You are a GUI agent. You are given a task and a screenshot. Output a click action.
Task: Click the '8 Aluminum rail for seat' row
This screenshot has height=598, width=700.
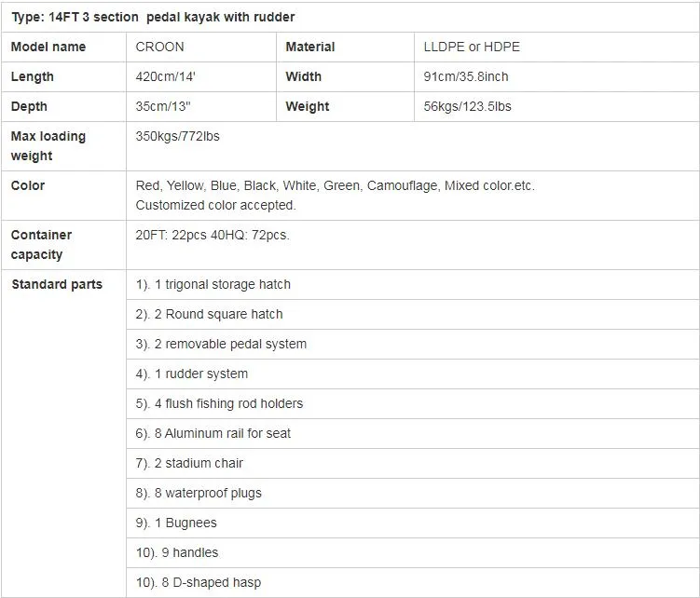213,433
